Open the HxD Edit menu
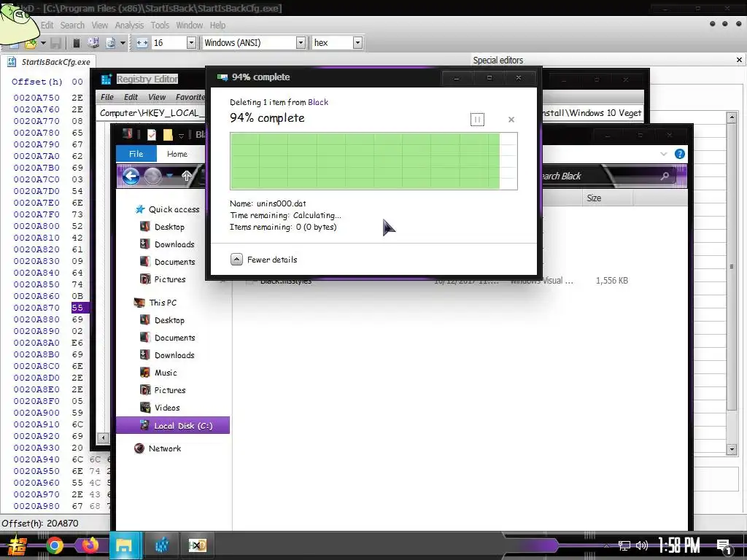The width and height of the screenshot is (747, 560). tap(47, 26)
